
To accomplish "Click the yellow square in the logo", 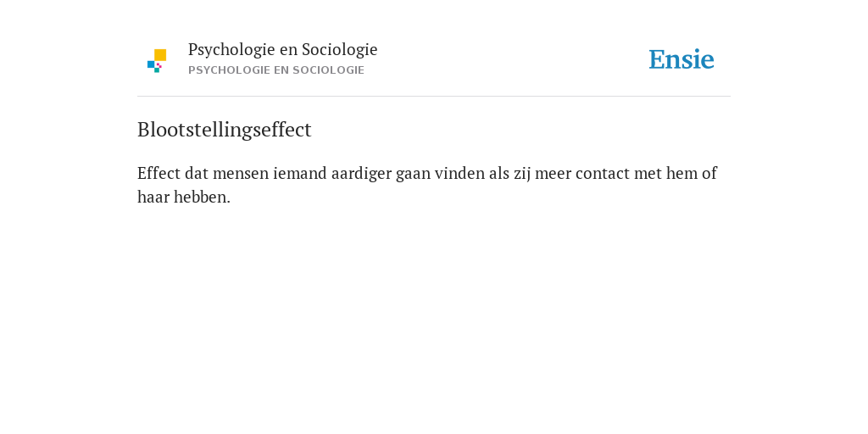I will [x=160, y=55].
